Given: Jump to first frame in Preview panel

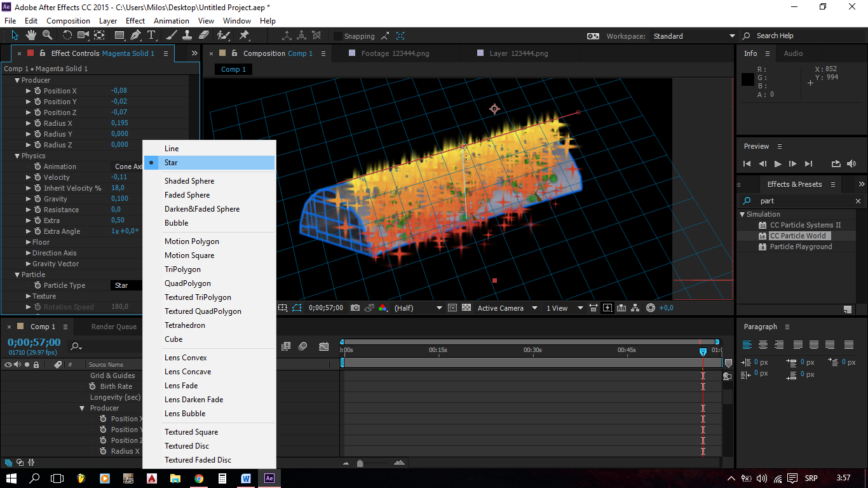Looking at the screenshot, I should pyautogui.click(x=747, y=164).
